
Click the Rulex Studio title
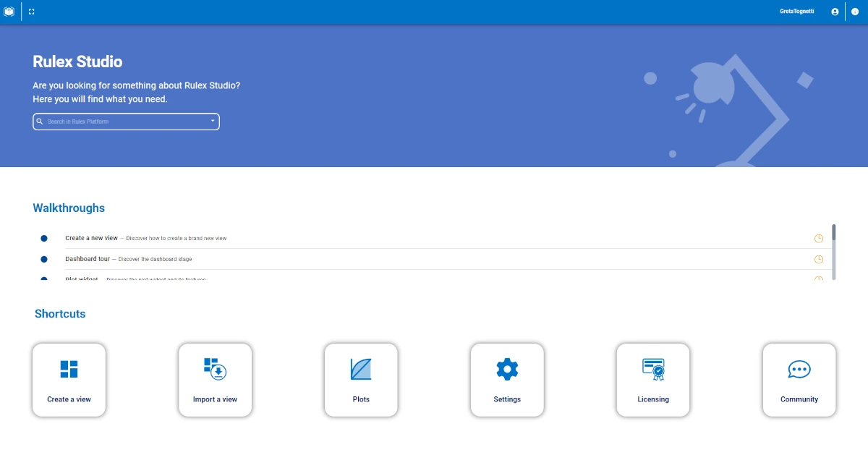pos(77,61)
